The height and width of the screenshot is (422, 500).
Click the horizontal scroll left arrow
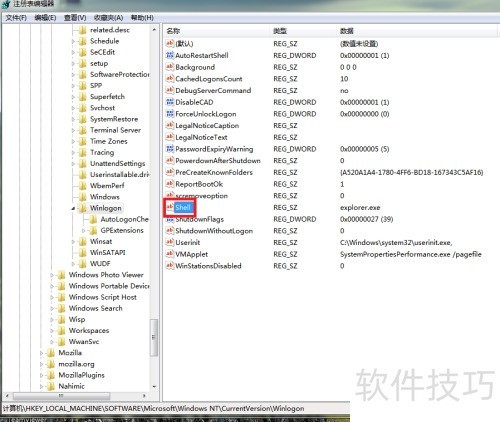pyautogui.click(x=7, y=396)
